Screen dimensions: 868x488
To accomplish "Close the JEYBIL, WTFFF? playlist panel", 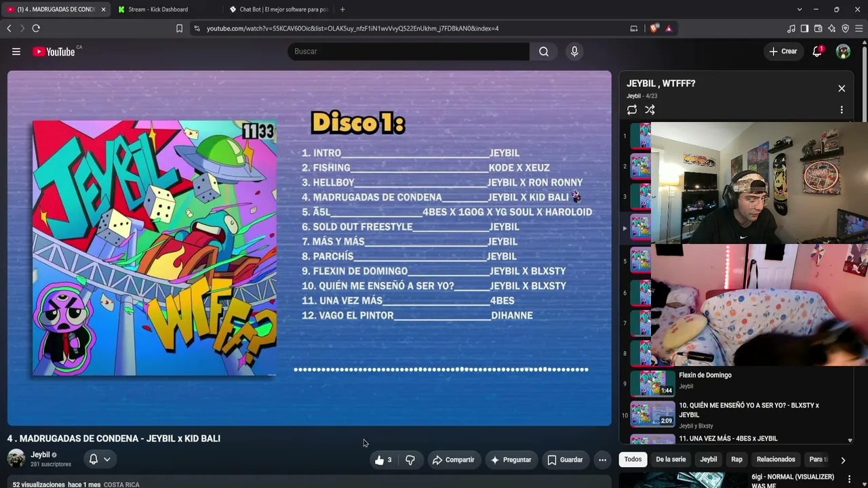I will tap(842, 89).
